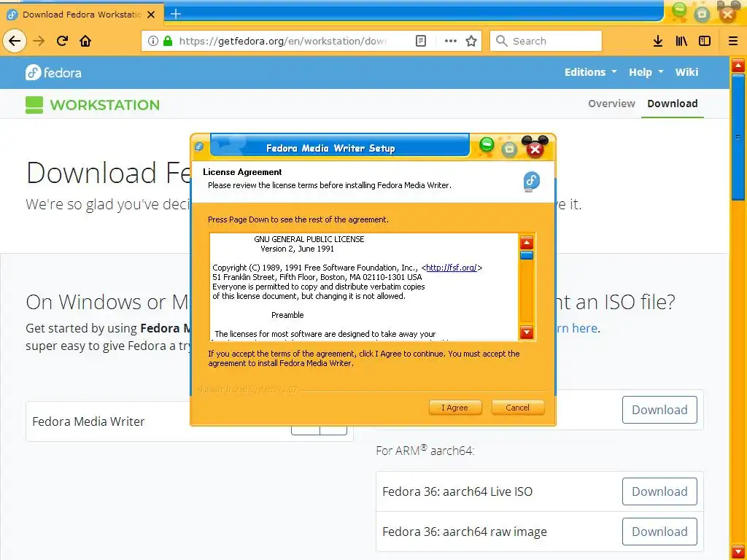
Task: Show sidebars icon in browser toolbar
Action: pyautogui.click(x=705, y=41)
